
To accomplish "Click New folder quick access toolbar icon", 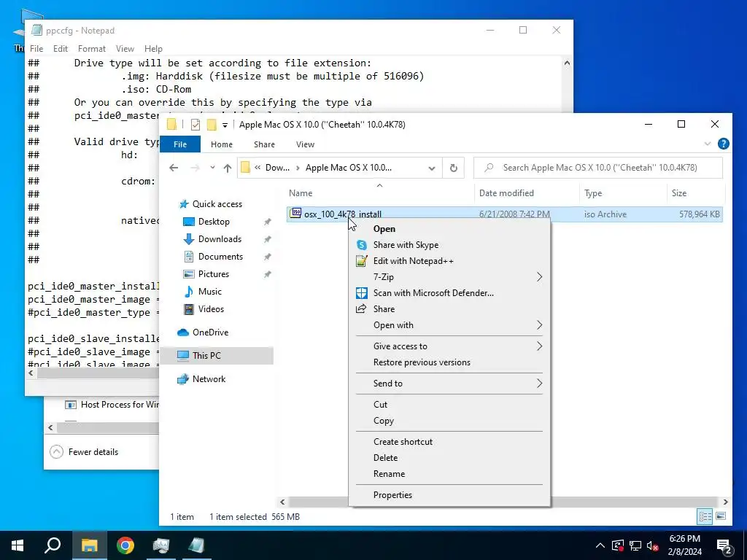I will click(212, 125).
